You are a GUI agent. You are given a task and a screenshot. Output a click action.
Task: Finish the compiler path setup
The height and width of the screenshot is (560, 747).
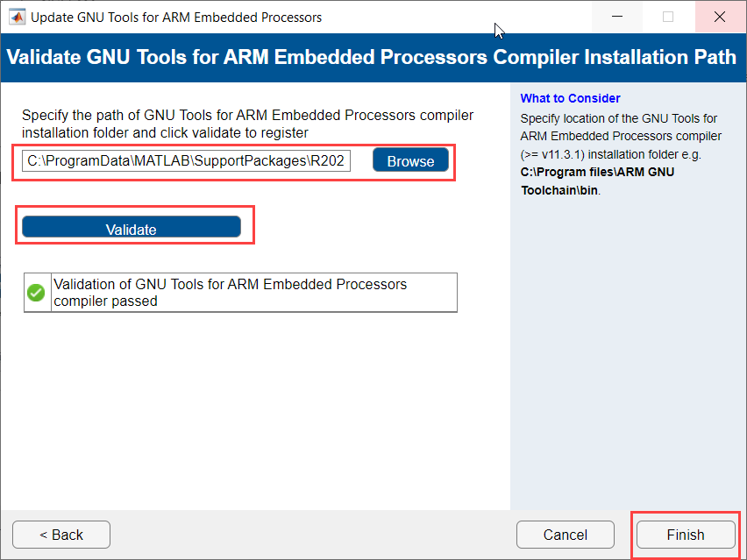[685, 535]
